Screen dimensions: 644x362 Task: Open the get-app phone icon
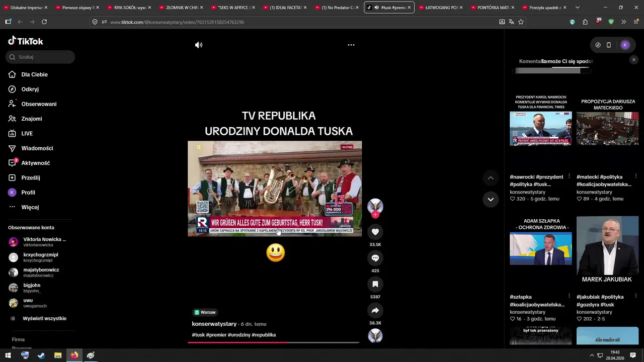pos(609,45)
